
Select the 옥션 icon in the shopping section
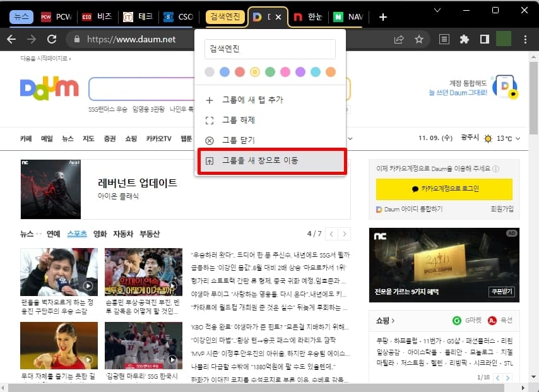492,319
